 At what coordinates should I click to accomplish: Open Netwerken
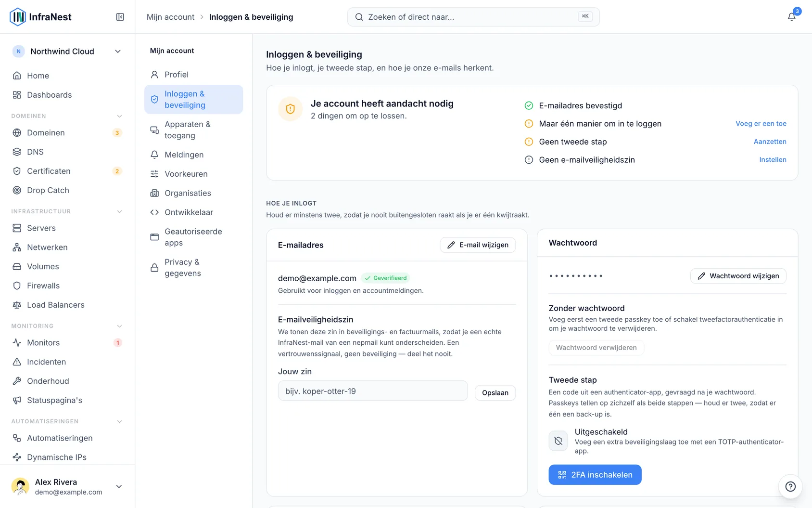point(67,247)
